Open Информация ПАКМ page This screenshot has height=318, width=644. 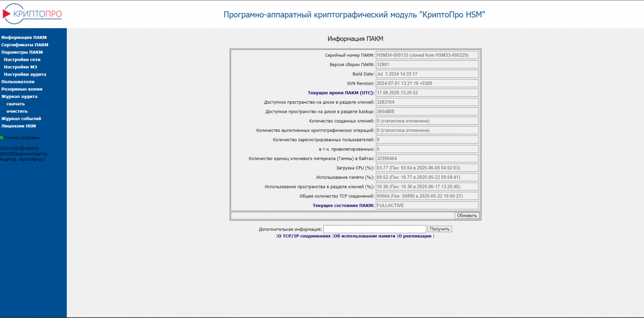(x=24, y=37)
